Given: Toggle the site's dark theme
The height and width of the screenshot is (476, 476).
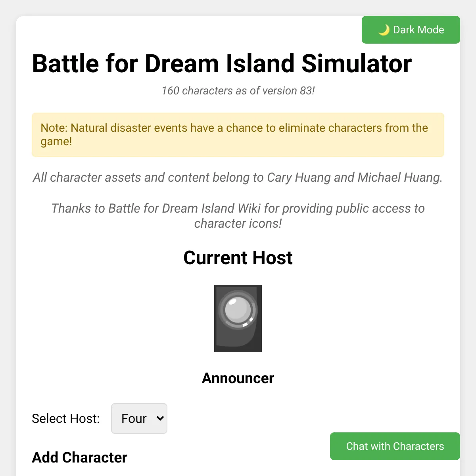Looking at the screenshot, I should [411, 29].
